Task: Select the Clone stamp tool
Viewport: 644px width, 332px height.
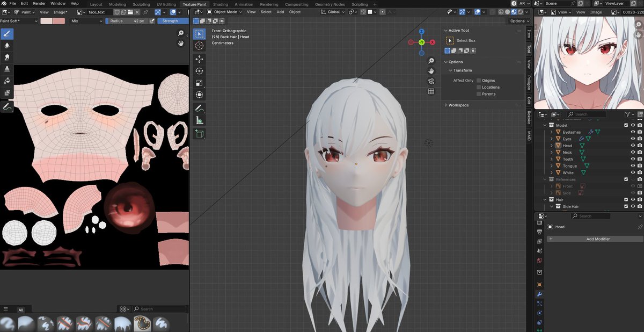Action: pyautogui.click(x=7, y=69)
